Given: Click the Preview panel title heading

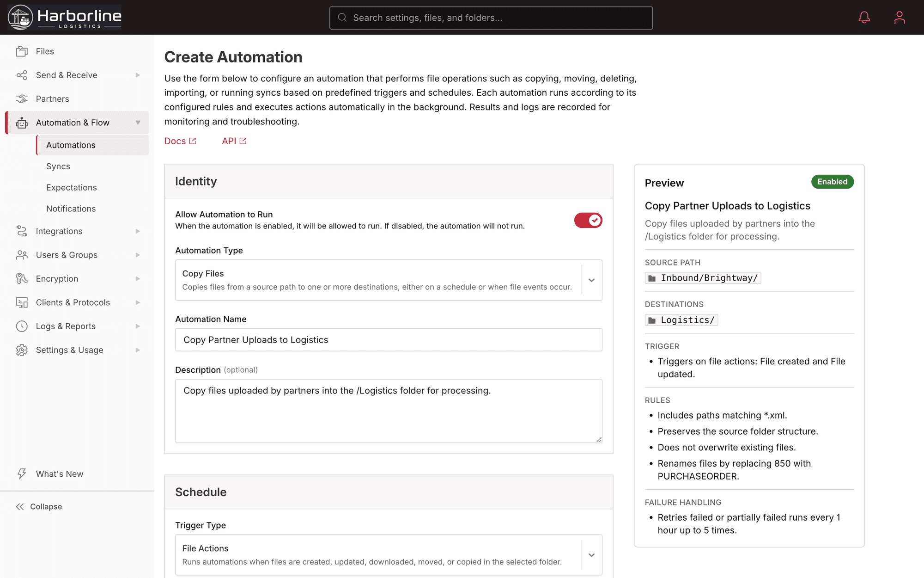Looking at the screenshot, I should 664,183.
